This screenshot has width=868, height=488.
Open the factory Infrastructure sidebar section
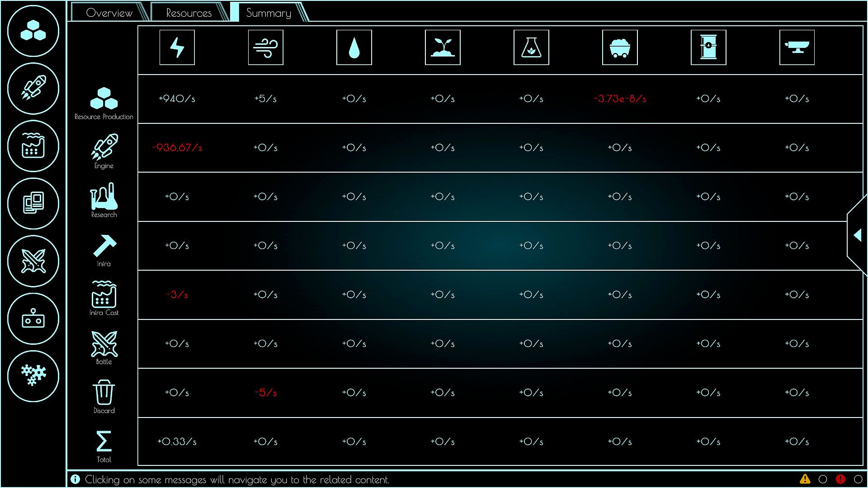[x=33, y=146]
